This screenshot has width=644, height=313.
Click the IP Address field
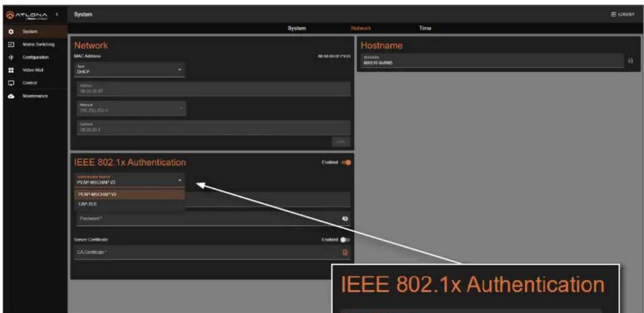click(213, 89)
